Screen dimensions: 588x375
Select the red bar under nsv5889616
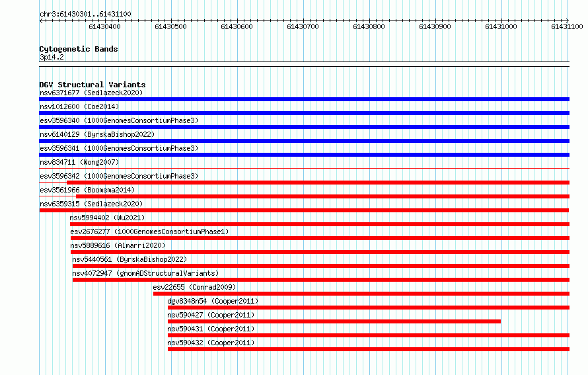click(x=320, y=252)
